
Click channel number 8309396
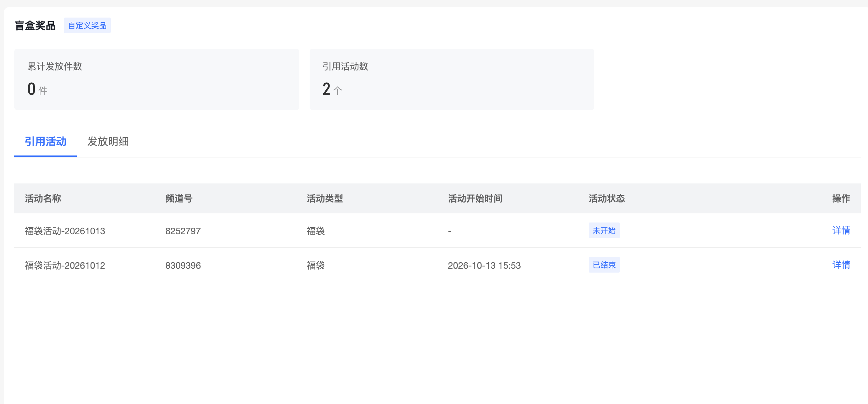point(183,266)
